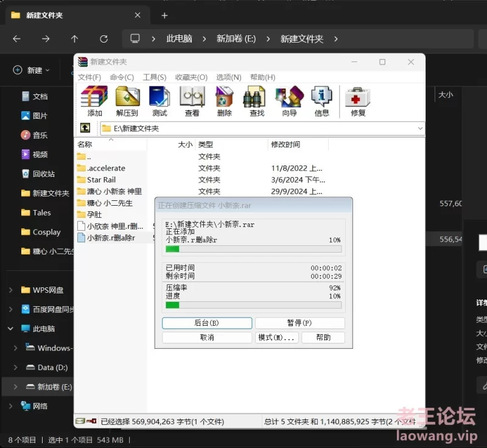Expand the chevron after 此电脑 in breadcrumb

tap(204, 39)
